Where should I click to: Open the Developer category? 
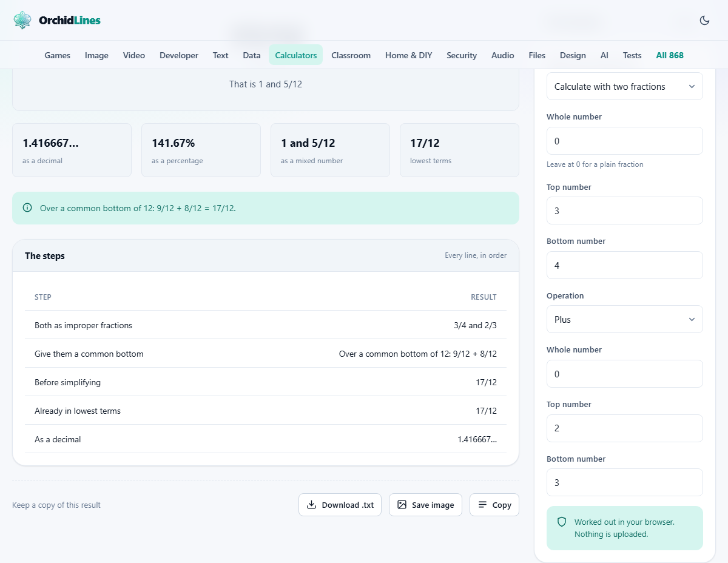click(179, 55)
